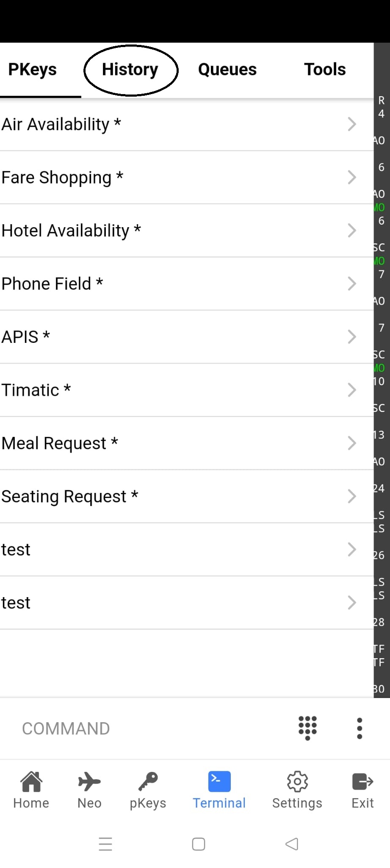Select the Meal Request entry
Viewport: 390px width, 868px height.
(60, 443)
